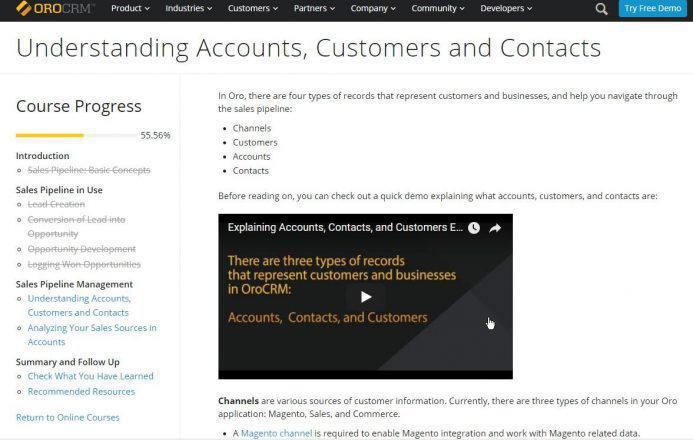This screenshot has height=440, width=693.
Task: Expand the Customers dropdown menu
Action: click(x=253, y=8)
